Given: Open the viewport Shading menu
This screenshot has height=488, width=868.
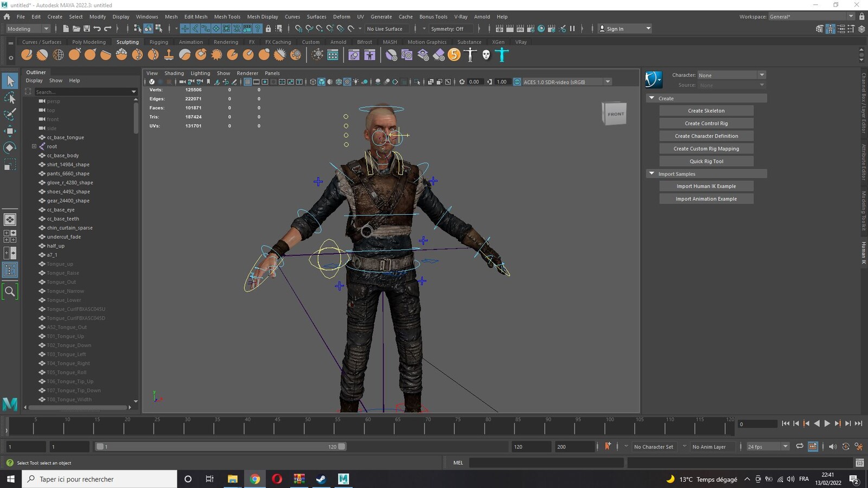Looking at the screenshot, I should pos(174,73).
